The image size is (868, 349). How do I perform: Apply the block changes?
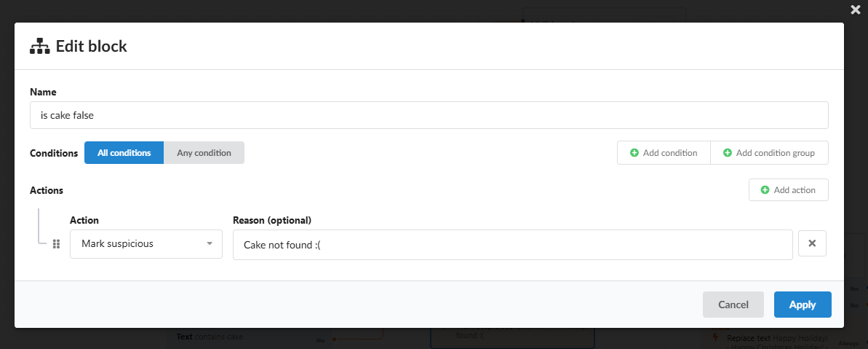coord(803,305)
